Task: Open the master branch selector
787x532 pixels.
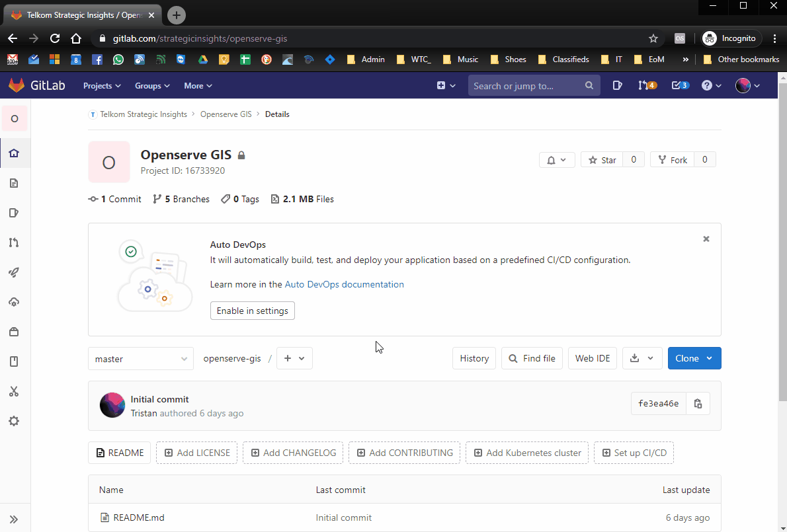Action: pos(140,358)
